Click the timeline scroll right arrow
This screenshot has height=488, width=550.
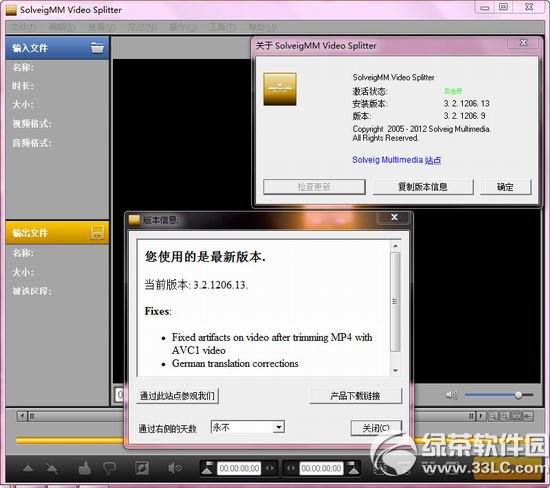click(482, 416)
